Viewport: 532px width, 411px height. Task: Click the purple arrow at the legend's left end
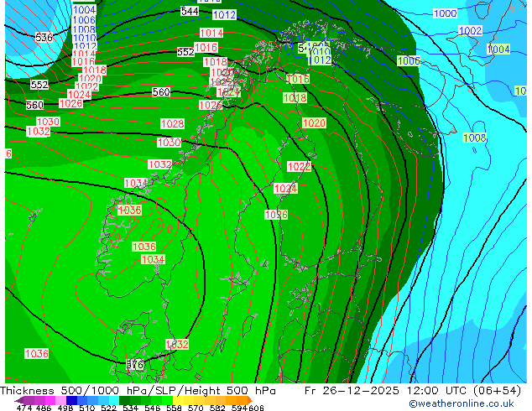click(18, 400)
